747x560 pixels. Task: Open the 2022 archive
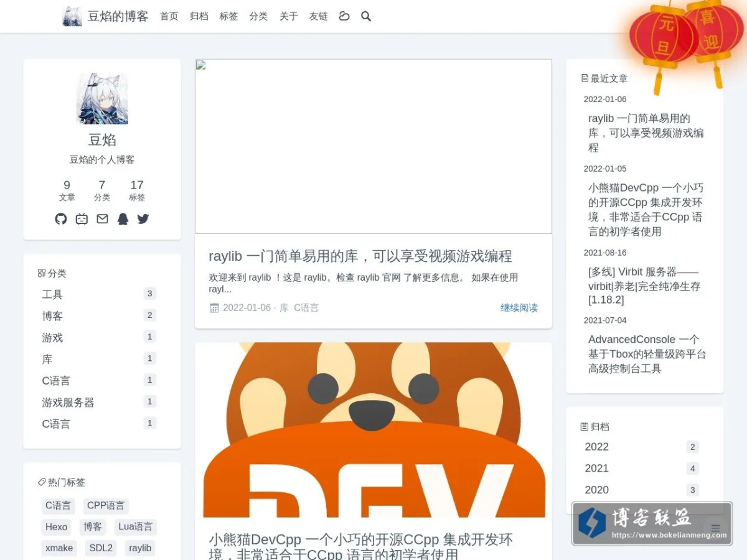pos(642,447)
